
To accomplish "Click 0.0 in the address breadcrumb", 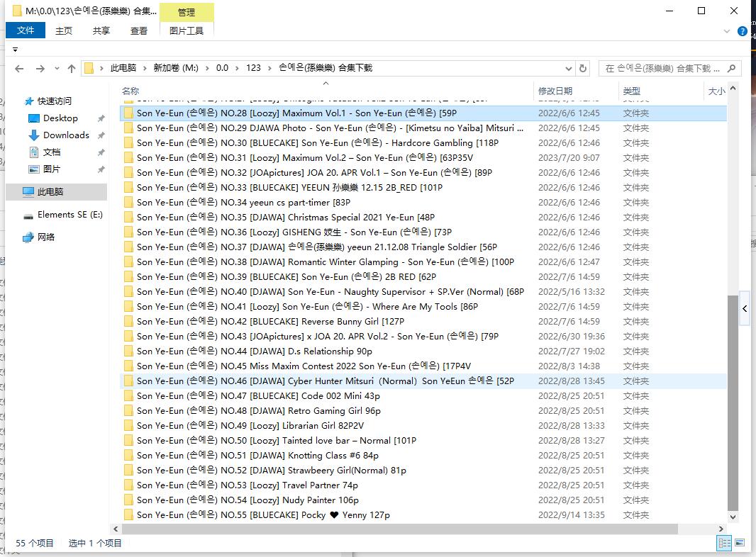I will point(222,68).
